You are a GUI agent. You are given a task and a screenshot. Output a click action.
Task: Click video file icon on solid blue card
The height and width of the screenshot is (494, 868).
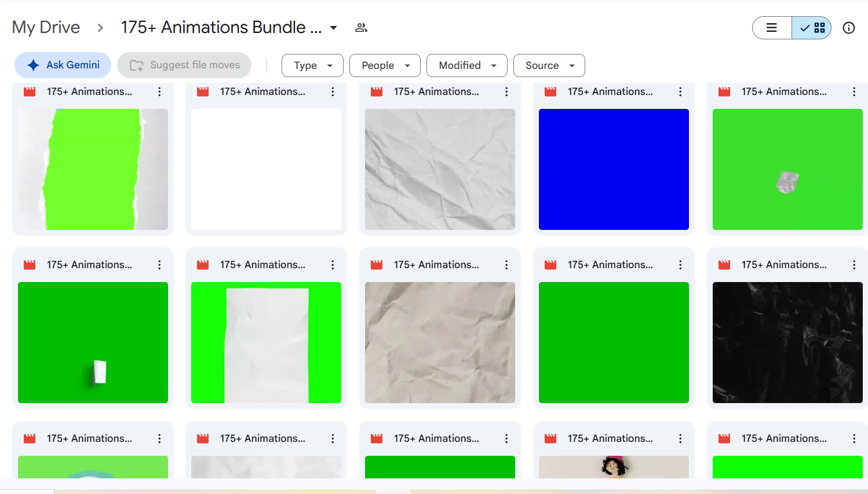point(550,92)
